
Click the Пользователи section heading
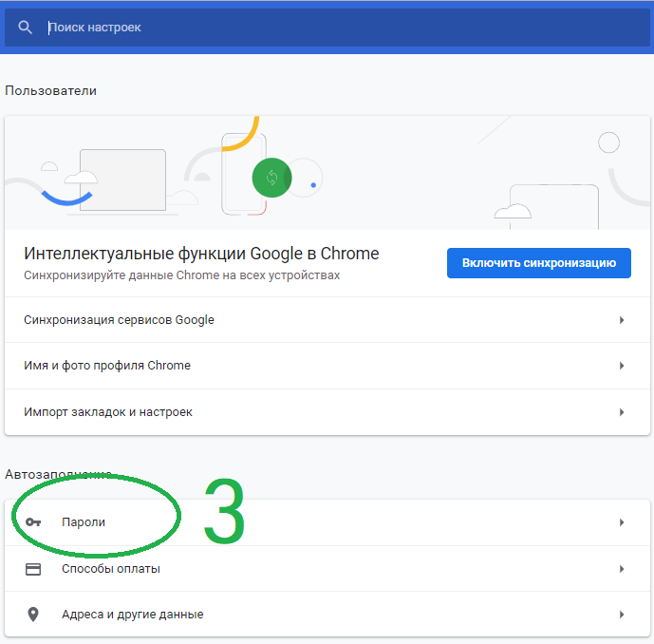51,91
